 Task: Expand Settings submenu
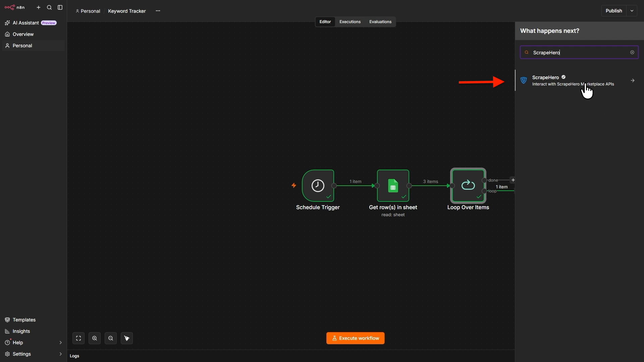point(61,354)
